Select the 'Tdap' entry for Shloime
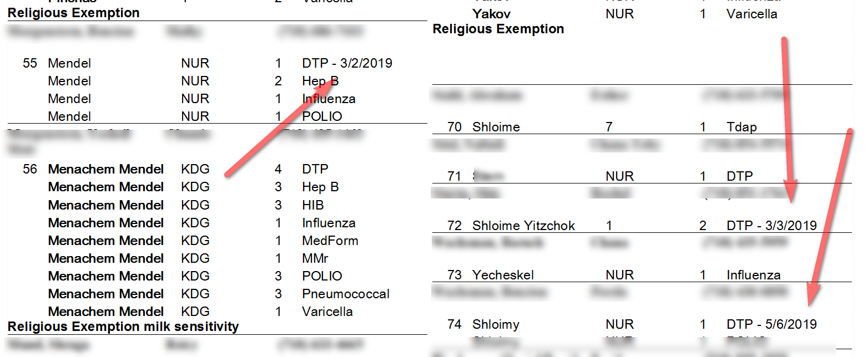 point(741,127)
